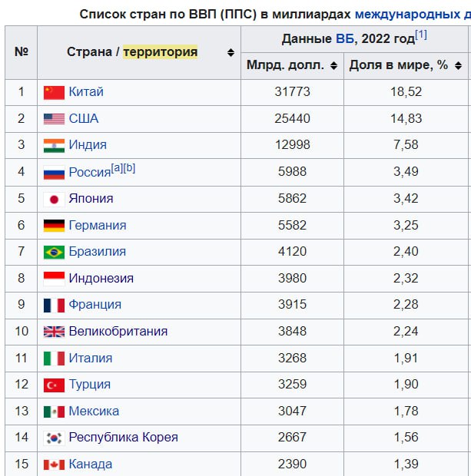Open footnote [b] next to Россия
The width and height of the screenshot is (471, 476).
(129, 168)
